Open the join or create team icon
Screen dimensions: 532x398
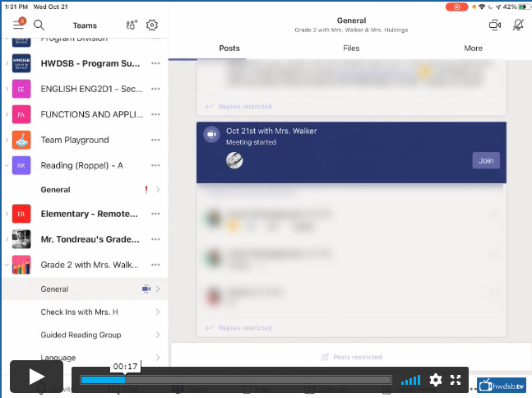point(132,25)
